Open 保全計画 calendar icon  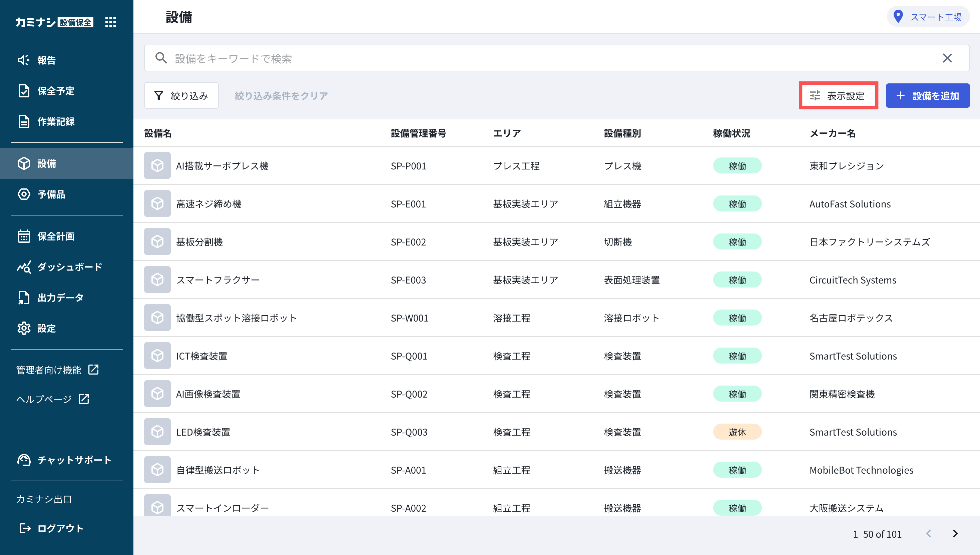pyautogui.click(x=24, y=236)
